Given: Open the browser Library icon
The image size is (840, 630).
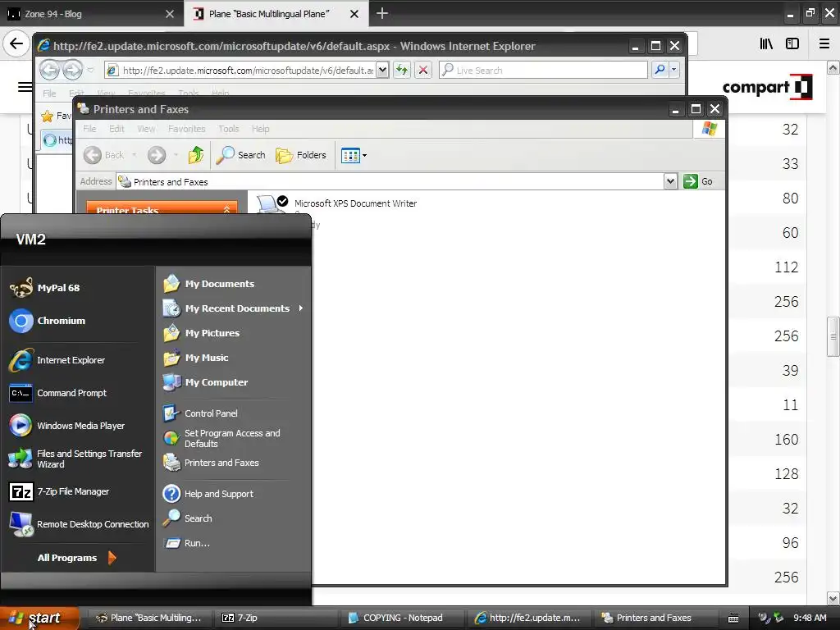Looking at the screenshot, I should pos(766,43).
